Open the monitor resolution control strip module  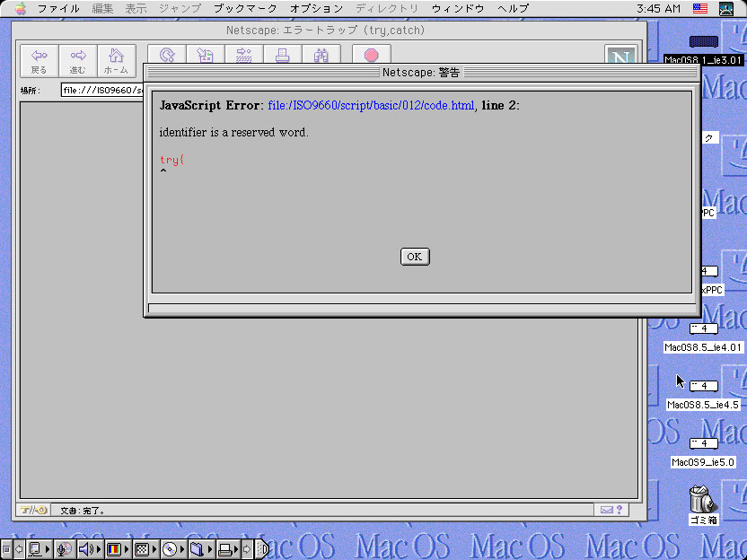145,549
